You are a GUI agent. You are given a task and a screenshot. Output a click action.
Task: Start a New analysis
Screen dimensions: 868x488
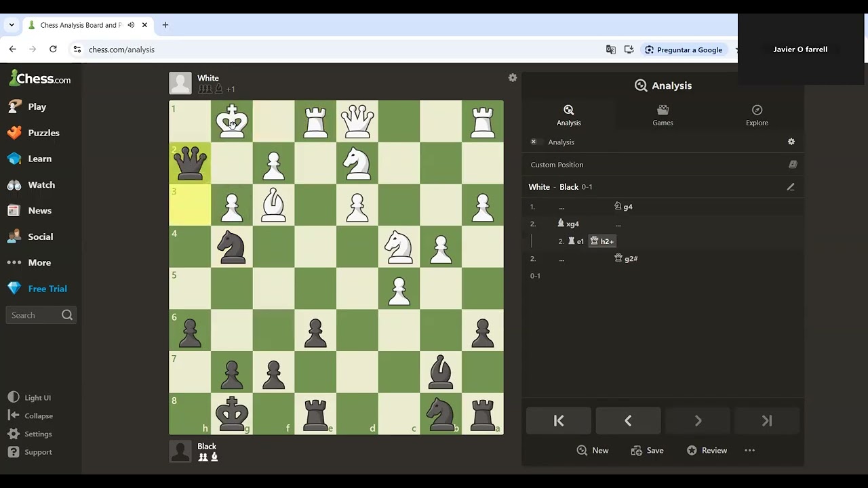pos(592,451)
